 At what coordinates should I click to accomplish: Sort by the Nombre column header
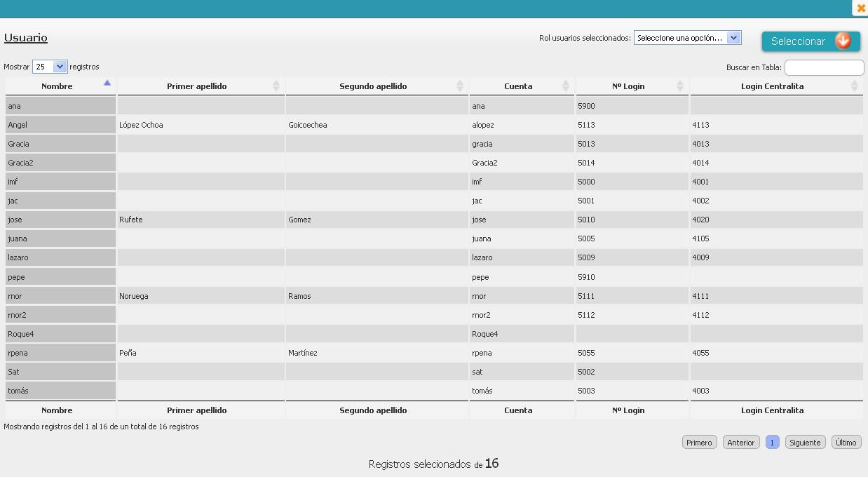(60, 86)
